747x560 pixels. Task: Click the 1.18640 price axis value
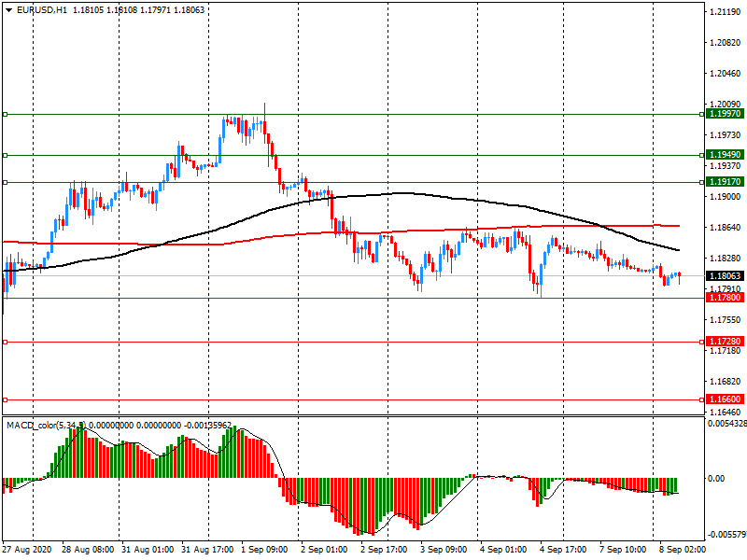726,228
